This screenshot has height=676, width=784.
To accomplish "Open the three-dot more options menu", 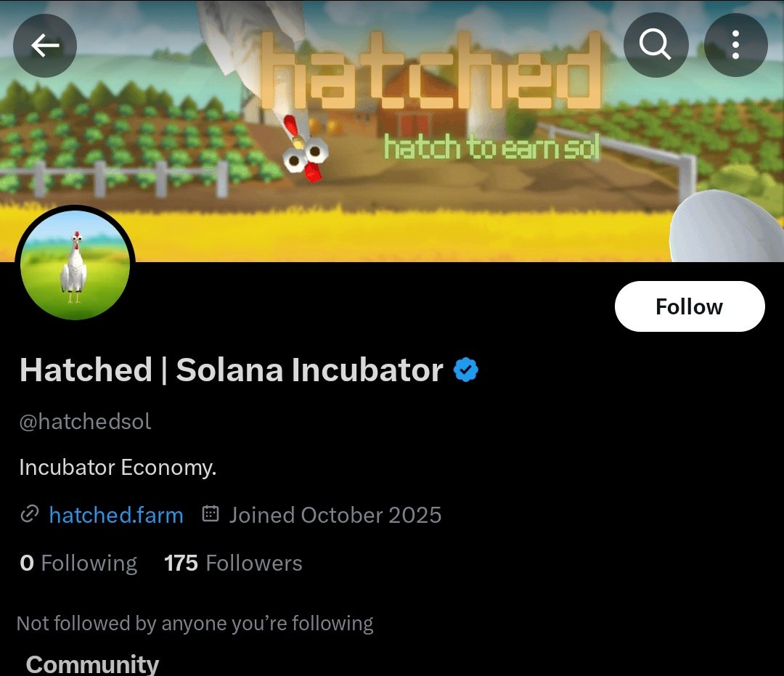I will click(x=735, y=46).
